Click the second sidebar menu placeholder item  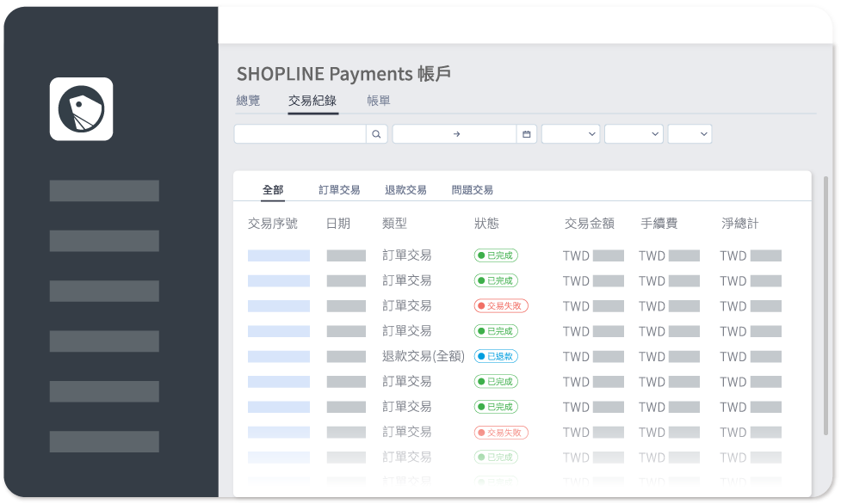(x=105, y=242)
